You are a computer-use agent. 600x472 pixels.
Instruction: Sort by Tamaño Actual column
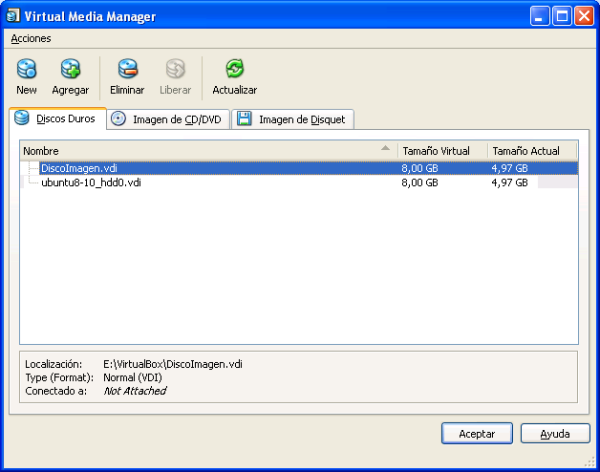point(531,151)
